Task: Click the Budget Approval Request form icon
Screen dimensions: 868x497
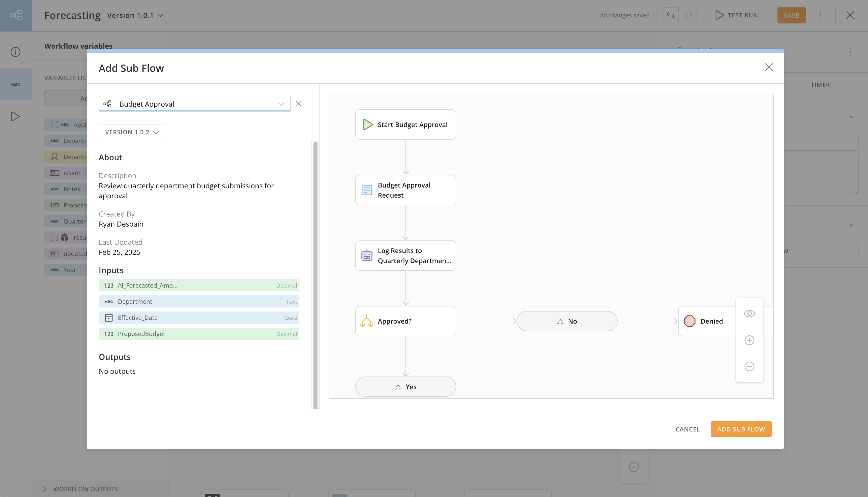Action: pyautogui.click(x=367, y=190)
